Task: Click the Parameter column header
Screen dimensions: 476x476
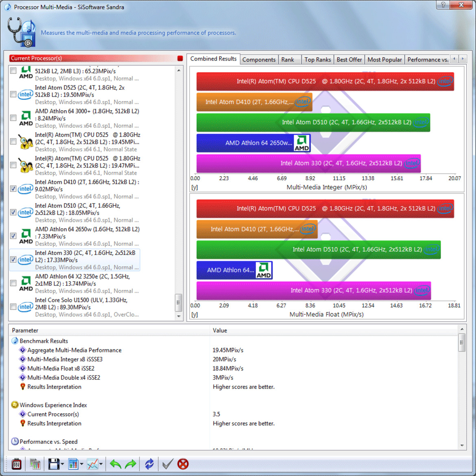Action: click(x=109, y=330)
